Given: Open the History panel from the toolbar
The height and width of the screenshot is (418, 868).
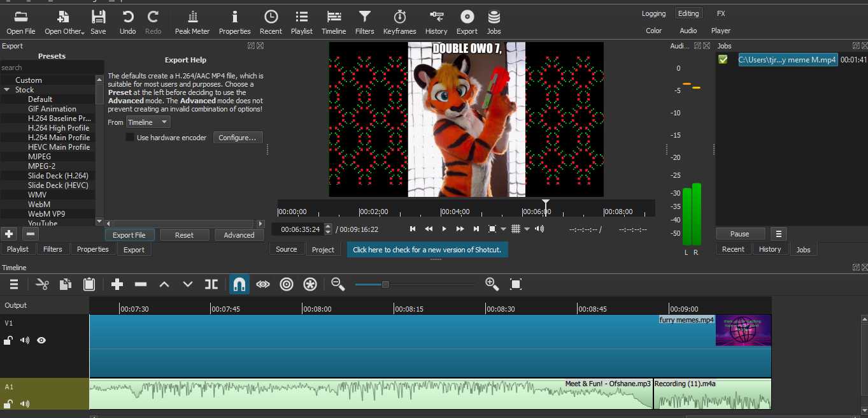Looking at the screenshot, I should pyautogui.click(x=436, y=22).
